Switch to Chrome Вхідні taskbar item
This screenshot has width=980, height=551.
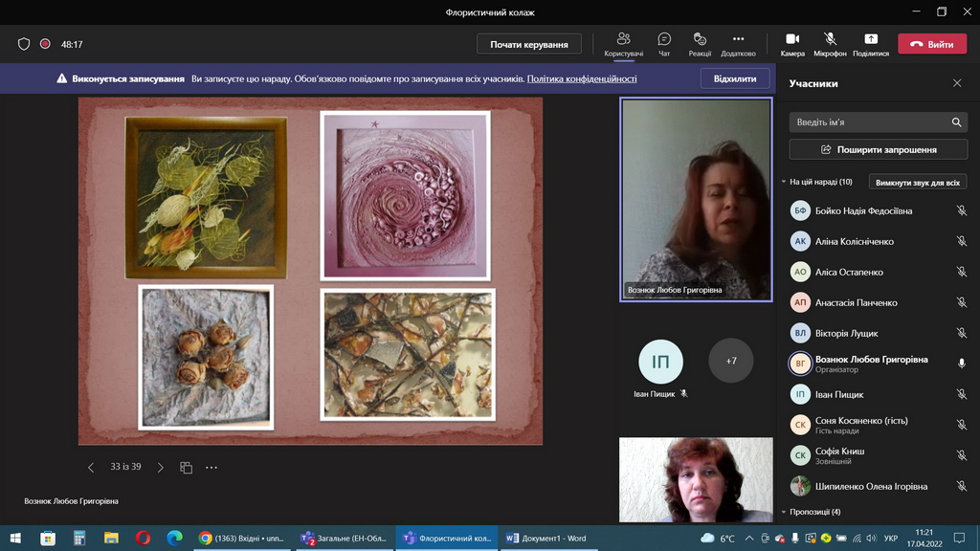[241, 538]
